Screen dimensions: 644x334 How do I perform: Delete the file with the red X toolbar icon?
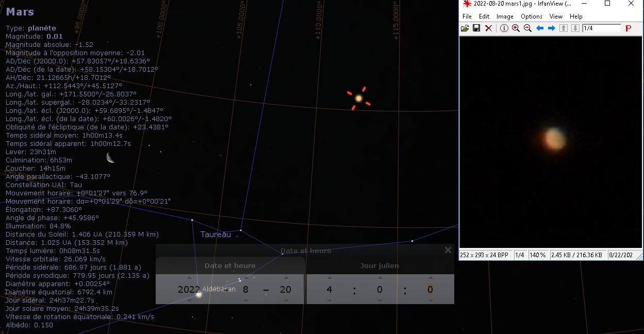point(488,28)
